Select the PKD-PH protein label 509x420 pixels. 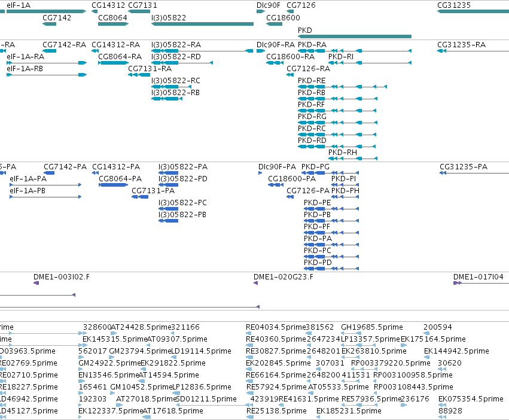coord(345,191)
